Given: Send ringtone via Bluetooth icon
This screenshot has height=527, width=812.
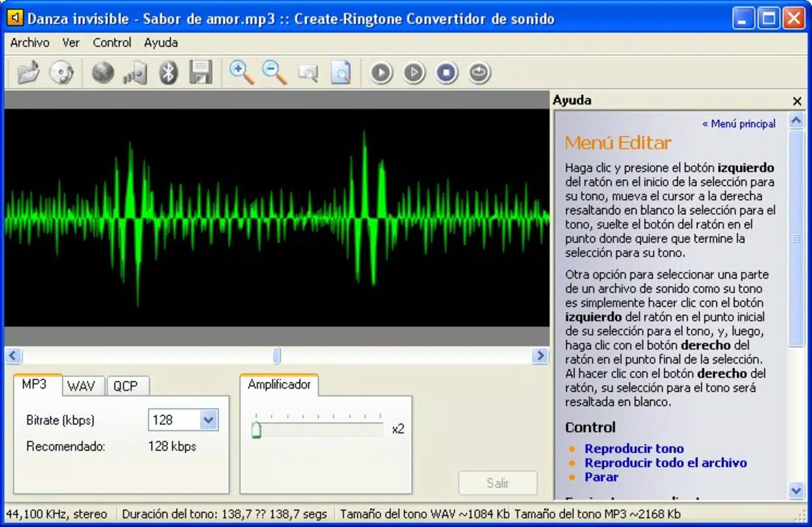Looking at the screenshot, I should [169, 72].
